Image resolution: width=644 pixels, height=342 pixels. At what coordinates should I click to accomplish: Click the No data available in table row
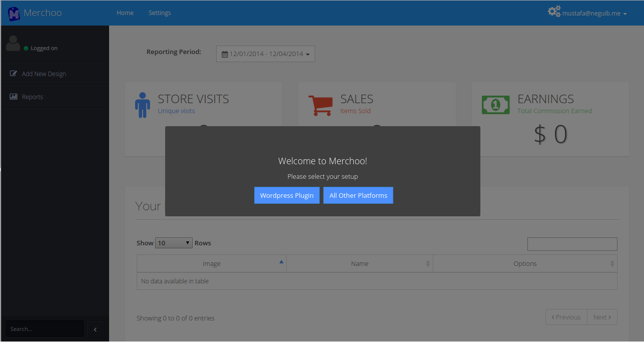(x=377, y=281)
